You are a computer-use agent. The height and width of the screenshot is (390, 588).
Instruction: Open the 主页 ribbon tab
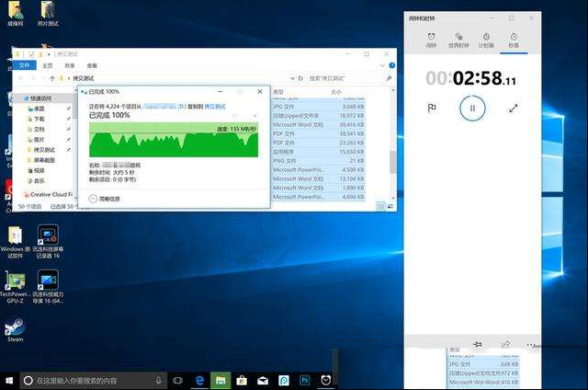click(47, 65)
